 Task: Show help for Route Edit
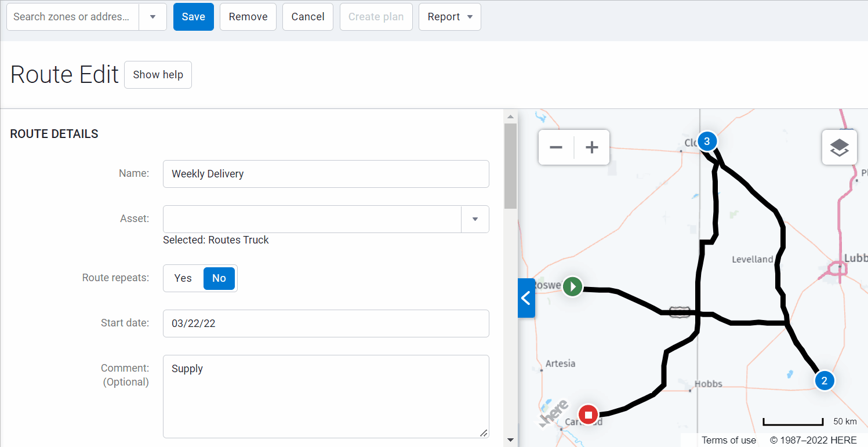tap(158, 75)
